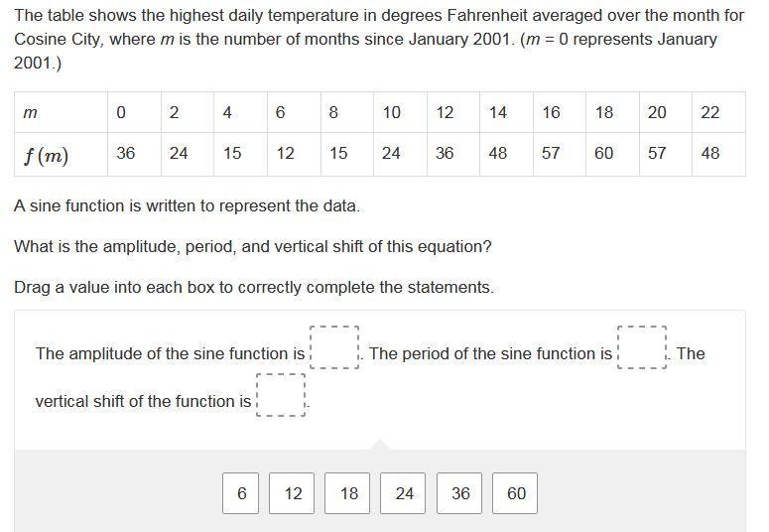Select the value tile labeled 6

pyautogui.click(x=241, y=493)
